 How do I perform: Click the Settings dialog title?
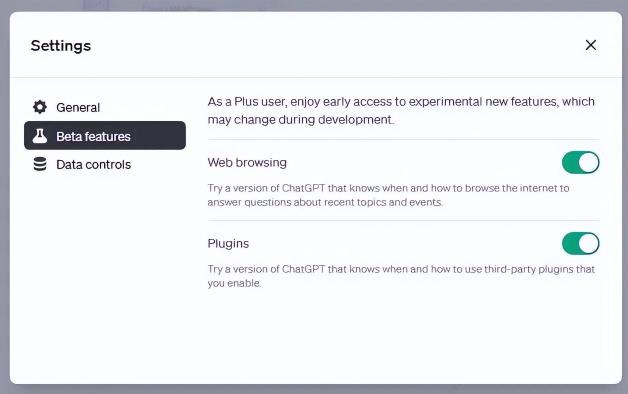pos(61,46)
